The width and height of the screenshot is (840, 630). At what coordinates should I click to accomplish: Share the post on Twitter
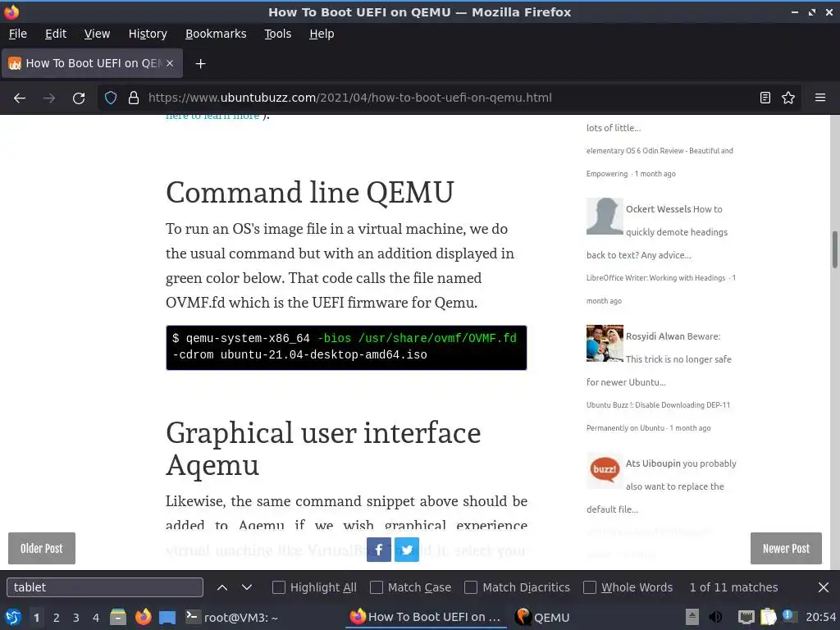[x=407, y=550]
